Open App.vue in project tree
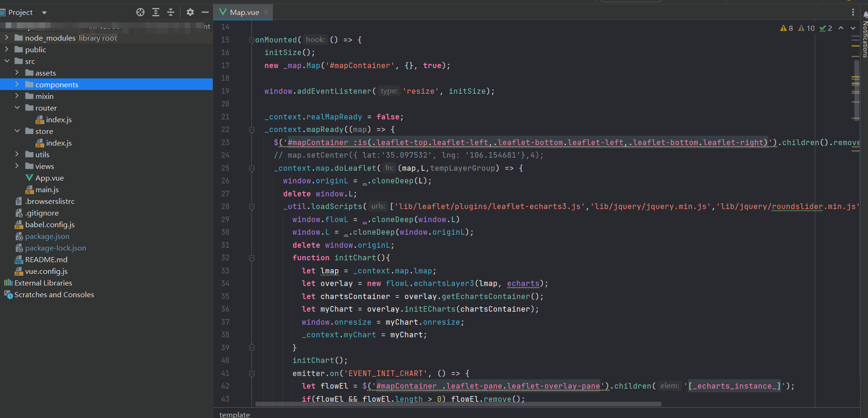The width and height of the screenshot is (868, 418). 49,178
